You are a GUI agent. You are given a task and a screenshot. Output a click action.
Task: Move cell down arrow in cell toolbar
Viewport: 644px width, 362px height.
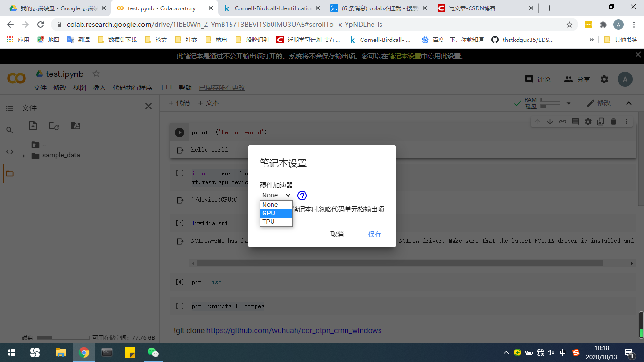[550, 122]
